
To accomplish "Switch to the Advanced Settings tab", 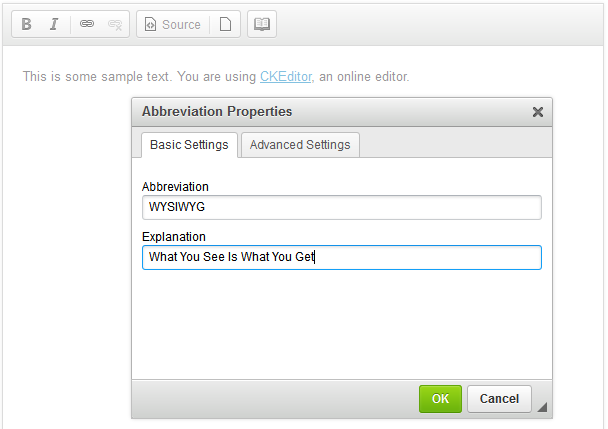I will click(300, 145).
